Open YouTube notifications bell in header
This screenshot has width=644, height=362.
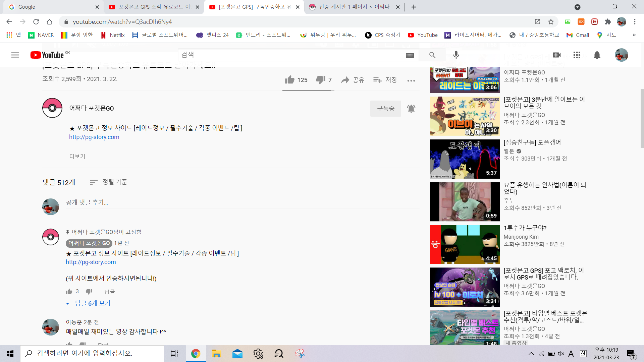click(597, 55)
